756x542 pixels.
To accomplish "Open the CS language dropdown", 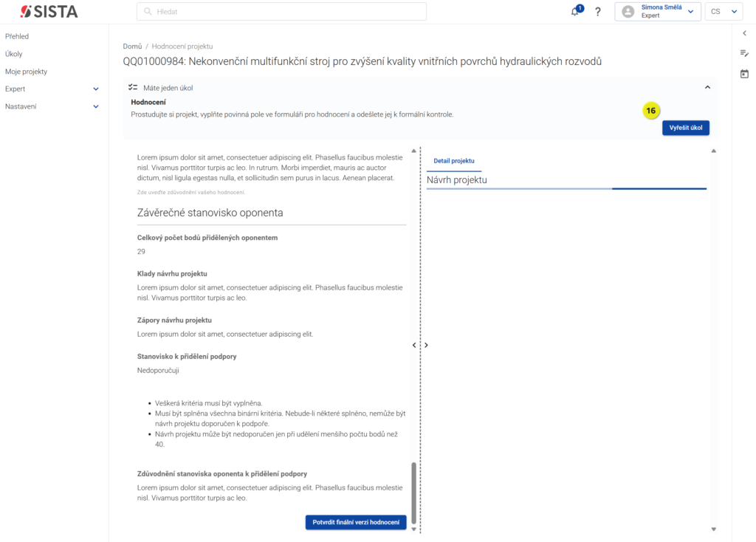I will [x=724, y=12].
